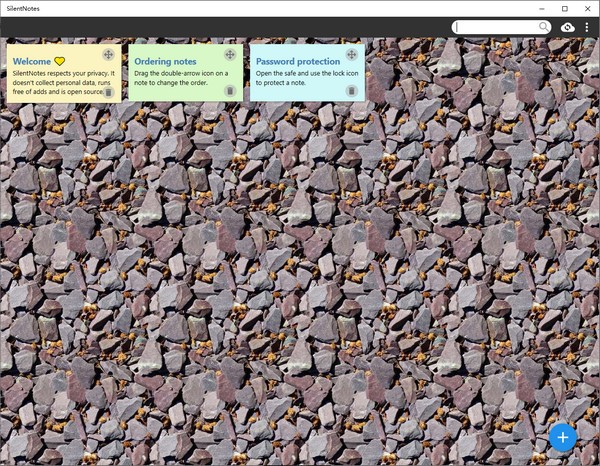Image resolution: width=600 pixels, height=466 pixels.
Task: Click the magnifier icon in search box
Action: (543, 27)
